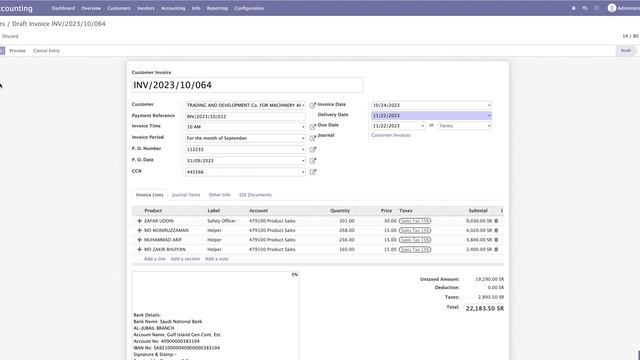Open the Invoice Date picker dropdown
Image resolution: width=640 pixels, height=360 pixels.
click(x=489, y=105)
